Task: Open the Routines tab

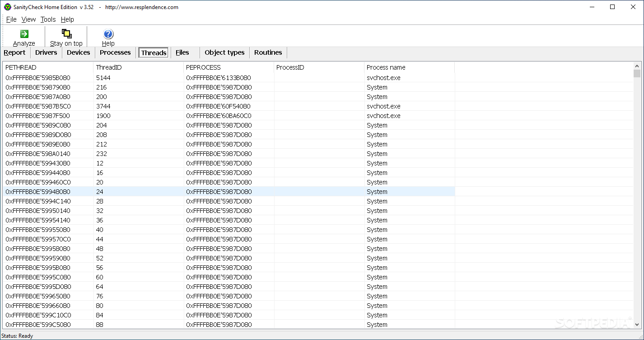Action: point(268,52)
